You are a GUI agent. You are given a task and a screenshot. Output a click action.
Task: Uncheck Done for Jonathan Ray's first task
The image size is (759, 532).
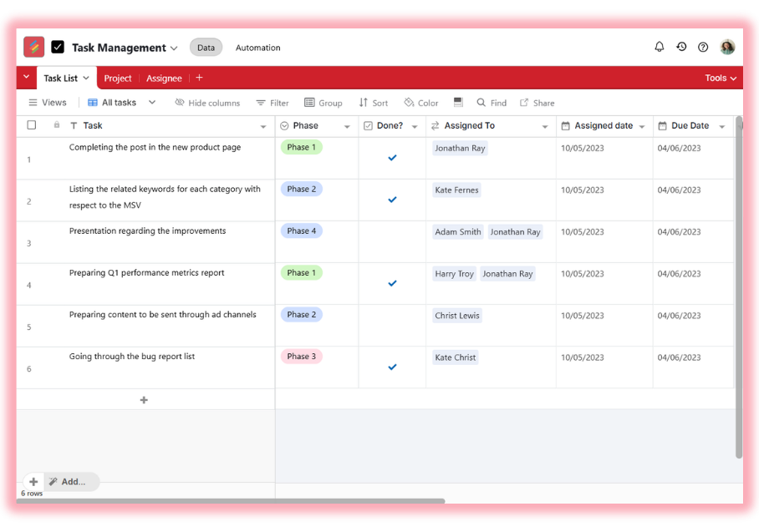click(x=392, y=158)
